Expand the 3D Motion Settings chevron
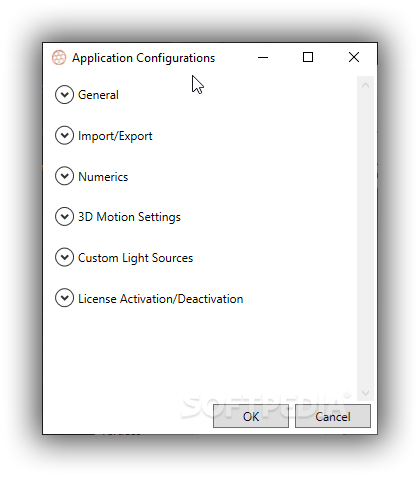The height and width of the screenshot is (477, 420). tap(64, 217)
